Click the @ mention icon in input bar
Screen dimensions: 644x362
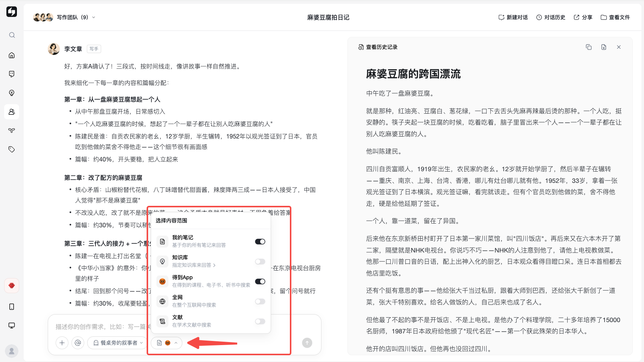click(x=78, y=343)
